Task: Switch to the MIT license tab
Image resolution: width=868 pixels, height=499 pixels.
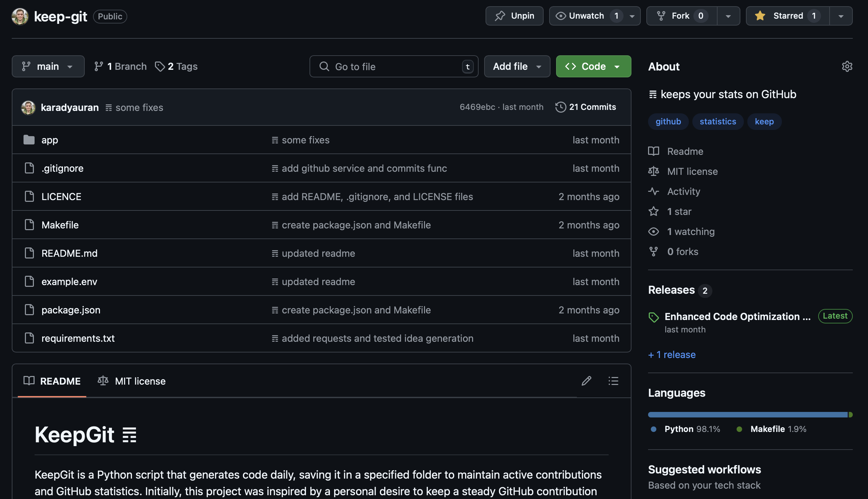Action: click(131, 380)
